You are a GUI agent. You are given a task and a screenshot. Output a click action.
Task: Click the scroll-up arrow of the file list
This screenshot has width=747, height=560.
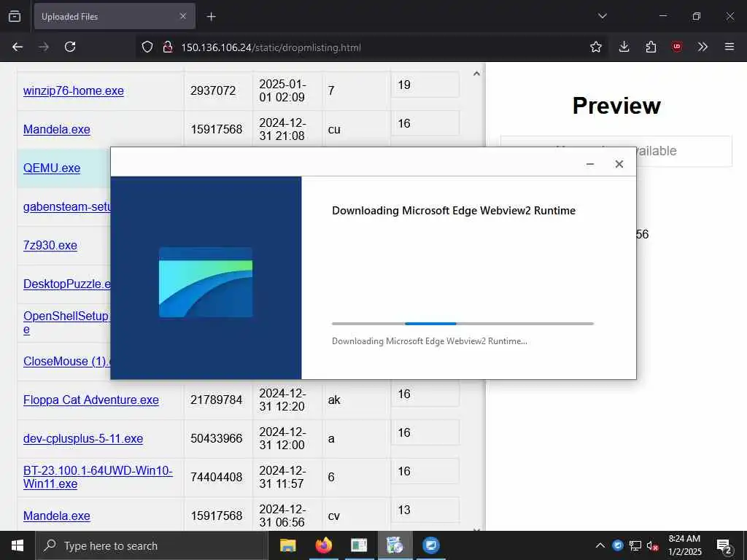tap(476, 74)
